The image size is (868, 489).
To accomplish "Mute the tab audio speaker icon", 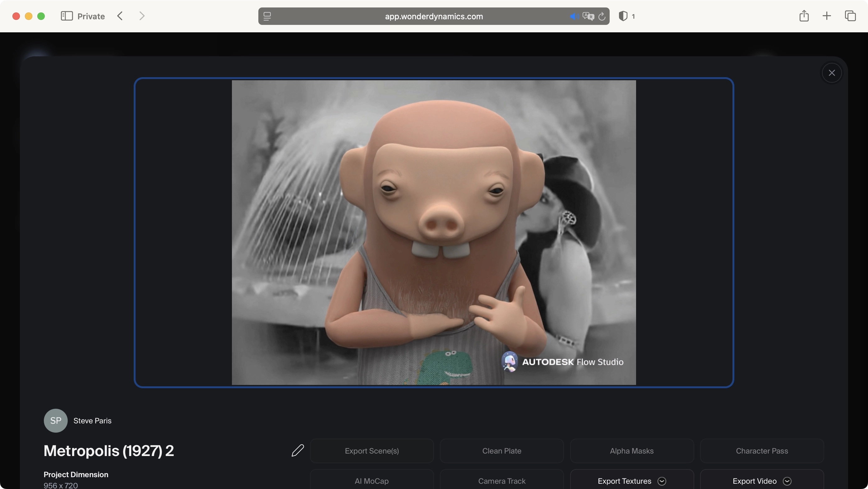I will click(574, 16).
